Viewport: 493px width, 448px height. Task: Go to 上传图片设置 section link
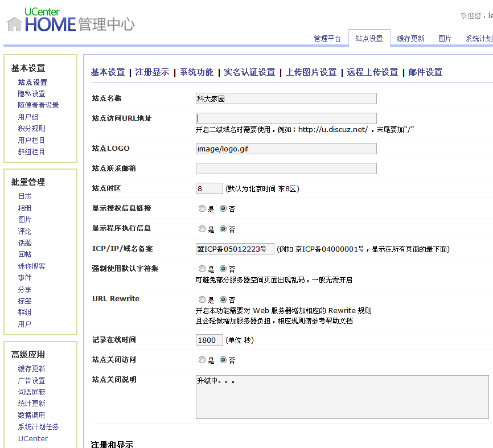[x=311, y=72]
